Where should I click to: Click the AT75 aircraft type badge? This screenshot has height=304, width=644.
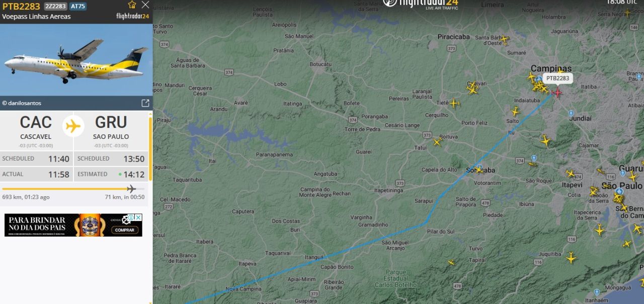(x=77, y=6)
